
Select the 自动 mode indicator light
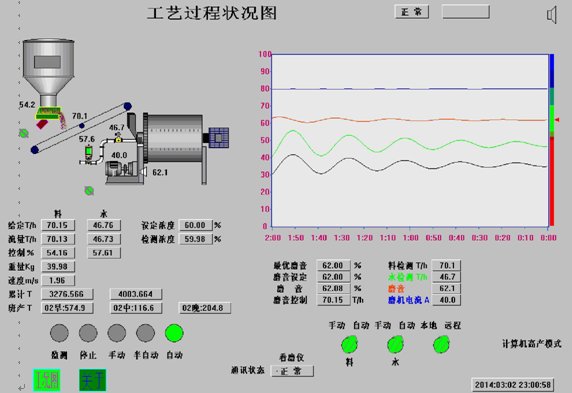[174, 333]
